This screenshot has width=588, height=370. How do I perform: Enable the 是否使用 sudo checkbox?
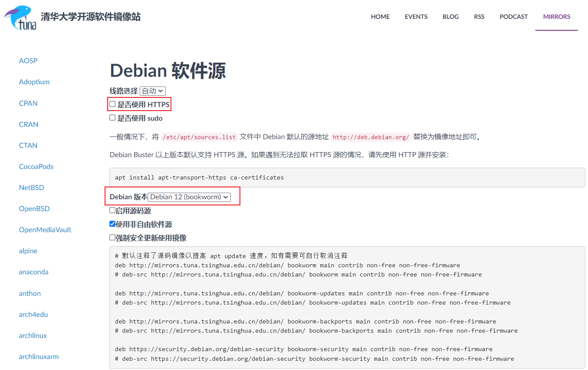[x=113, y=118]
